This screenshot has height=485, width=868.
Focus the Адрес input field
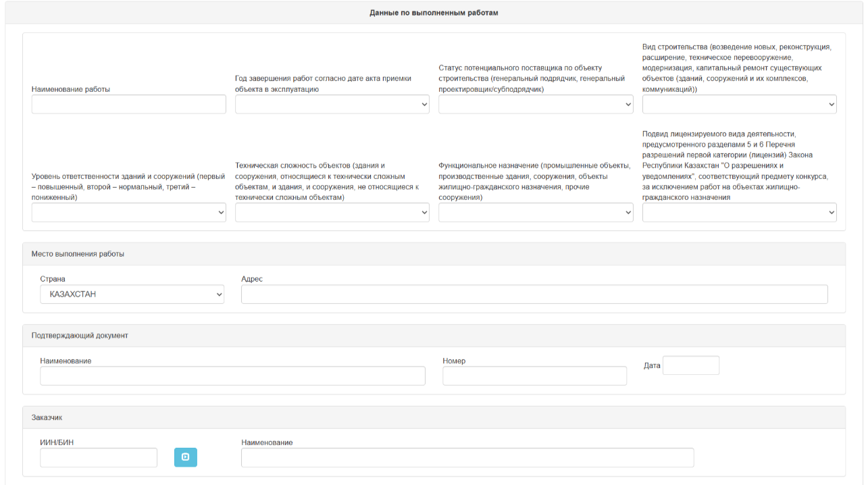pos(534,295)
